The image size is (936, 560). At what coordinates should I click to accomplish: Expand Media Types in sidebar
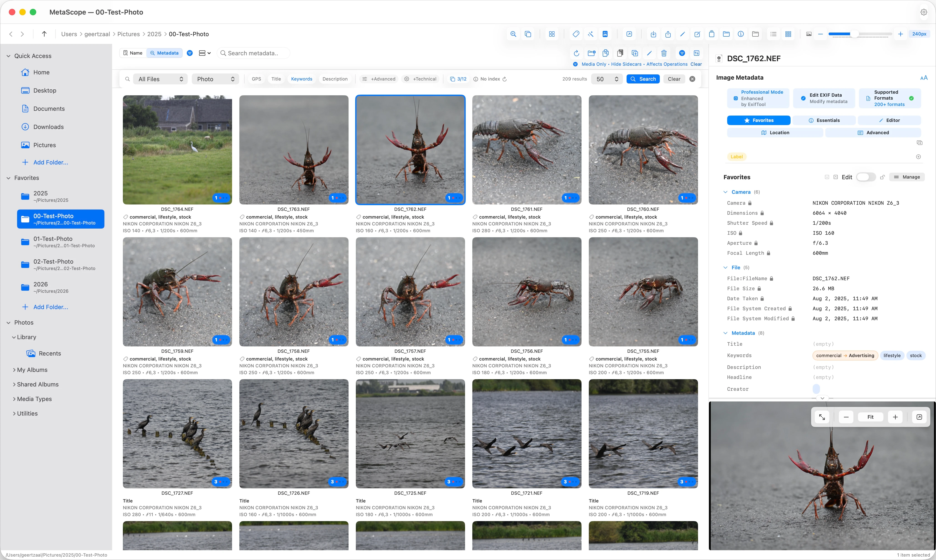pyautogui.click(x=14, y=399)
